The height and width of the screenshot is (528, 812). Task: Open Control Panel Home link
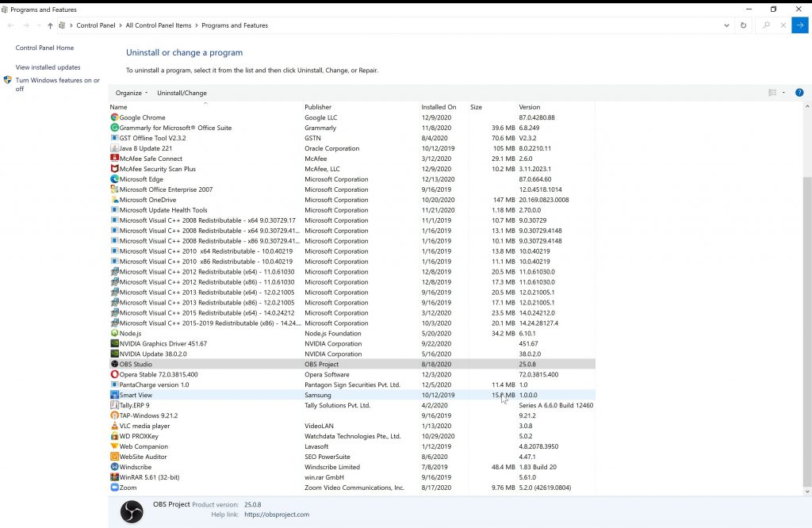pyautogui.click(x=44, y=48)
